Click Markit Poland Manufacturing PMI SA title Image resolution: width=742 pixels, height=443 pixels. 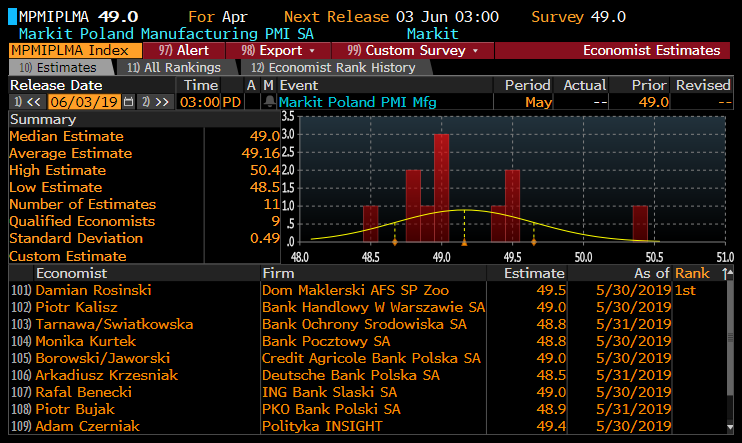pyautogui.click(x=166, y=34)
